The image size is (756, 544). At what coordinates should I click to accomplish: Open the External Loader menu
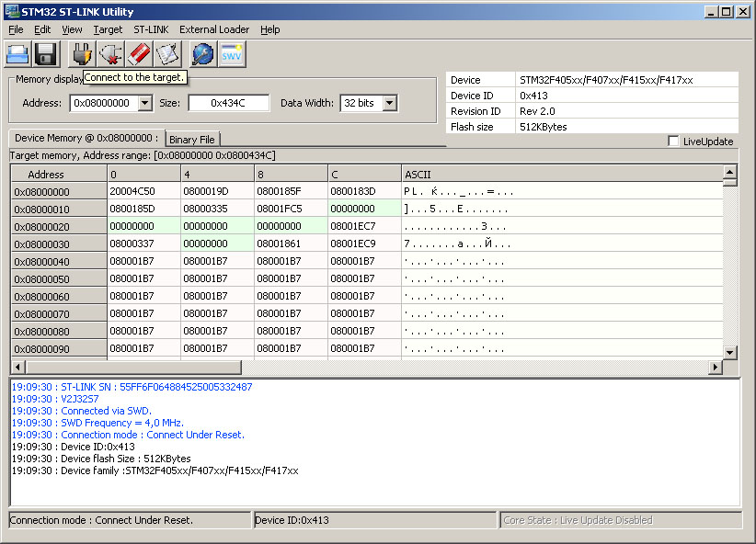[x=214, y=29]
